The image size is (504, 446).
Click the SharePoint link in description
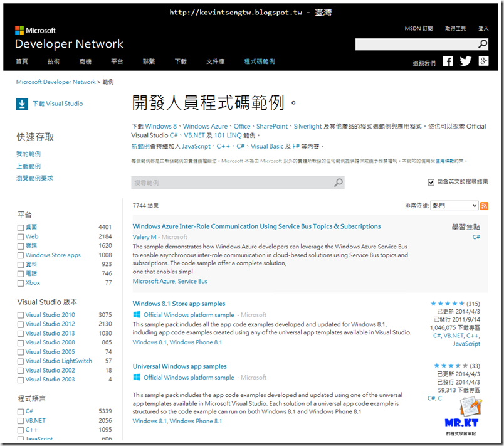272,126
